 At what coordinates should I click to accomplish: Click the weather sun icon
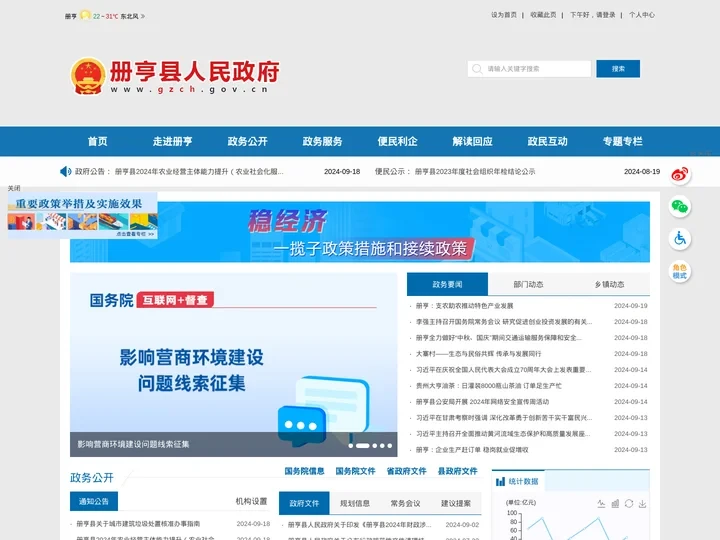click(x=85, y=15)
